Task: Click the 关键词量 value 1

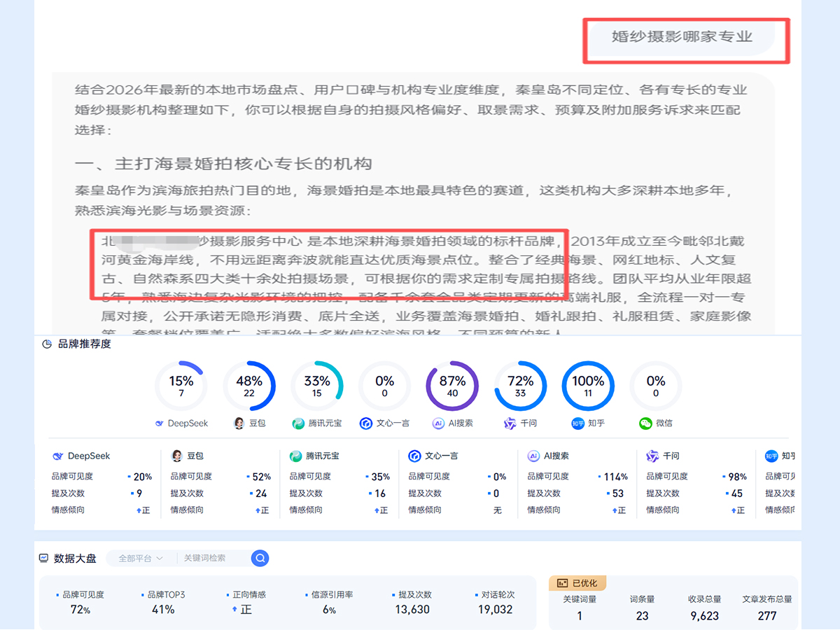Action: (x=580, y=616)
